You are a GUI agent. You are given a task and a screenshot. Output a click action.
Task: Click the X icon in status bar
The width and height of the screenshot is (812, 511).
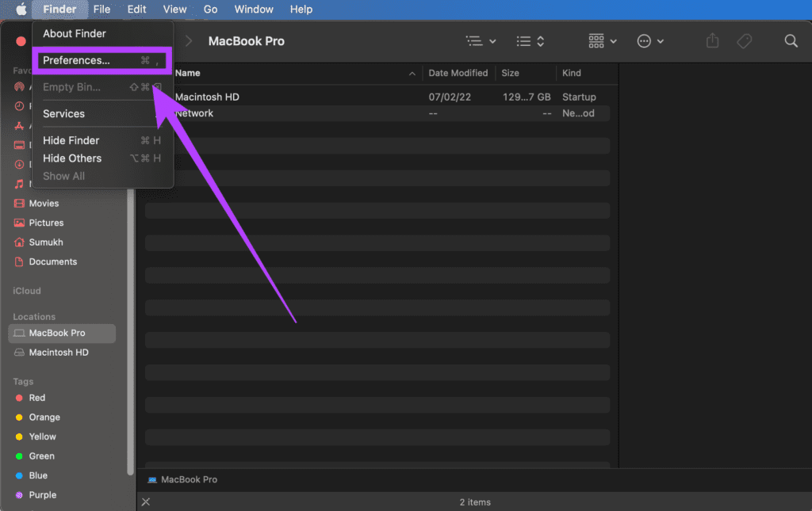pos(146,501)
